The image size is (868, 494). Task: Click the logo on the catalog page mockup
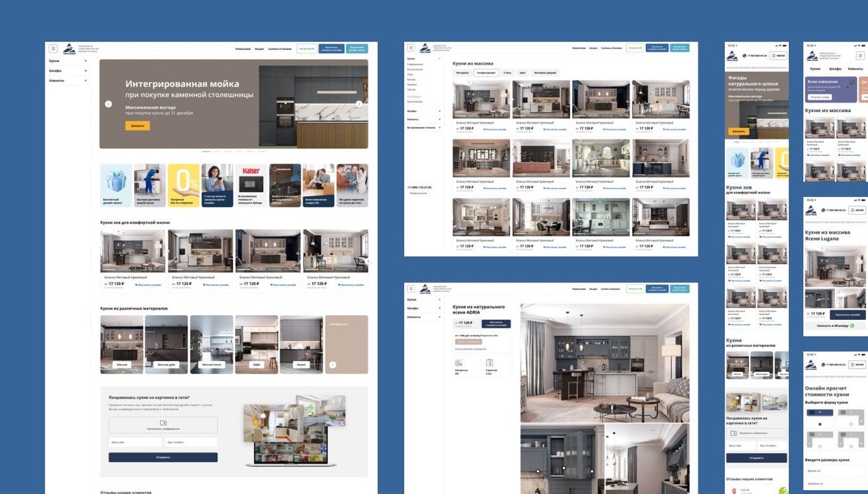425,49
